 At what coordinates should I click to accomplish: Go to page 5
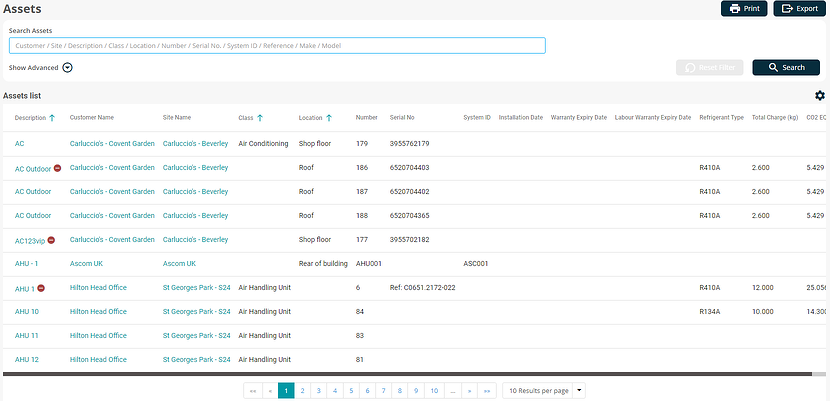point(351,391)
